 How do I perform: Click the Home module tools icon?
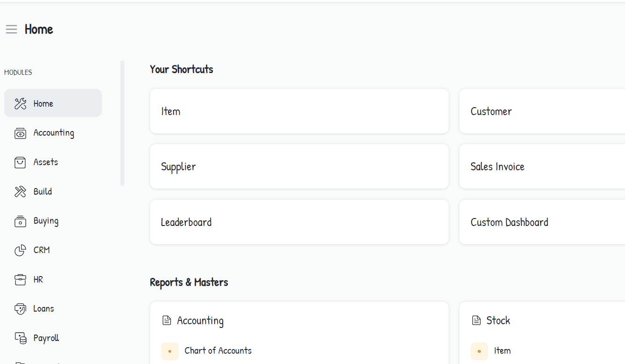pyautogui.click(x=20, y=103)
